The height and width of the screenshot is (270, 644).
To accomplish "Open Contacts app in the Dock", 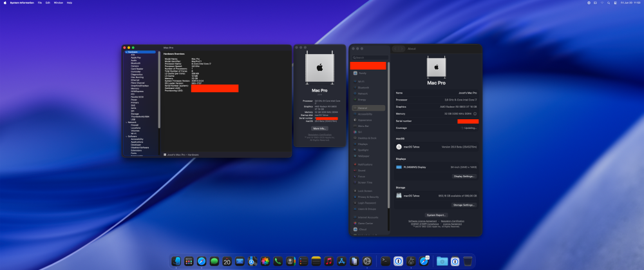I will [x=291, y=260].
